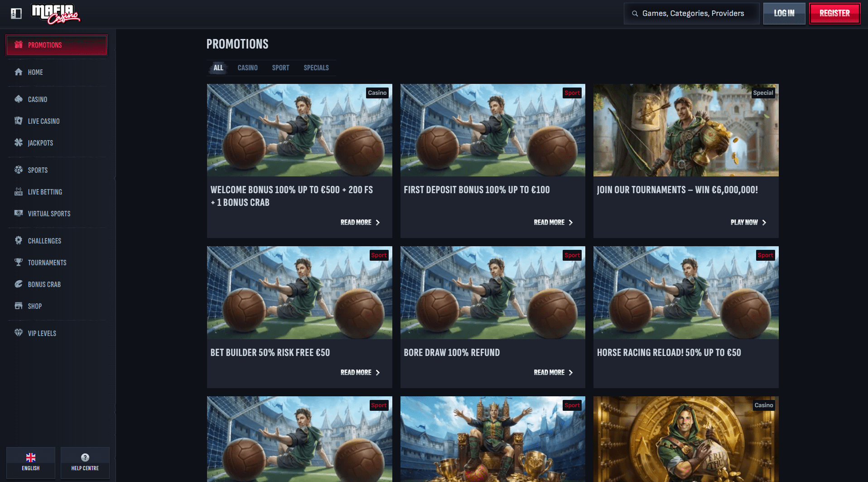Screen dimensions: 868x482
Task: Click the 'Horse Racing Reload! 50% up to €50' title
Action: [669, 352]
